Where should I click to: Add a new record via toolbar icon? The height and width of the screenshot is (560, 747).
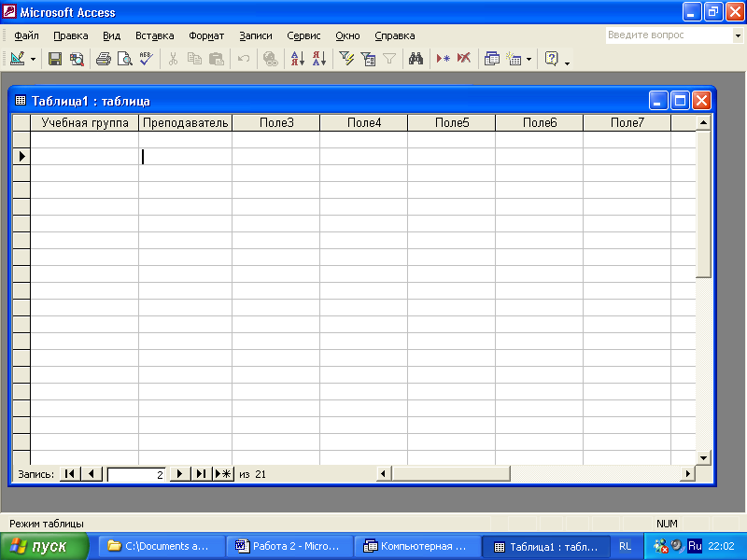(x=443, y=59)
